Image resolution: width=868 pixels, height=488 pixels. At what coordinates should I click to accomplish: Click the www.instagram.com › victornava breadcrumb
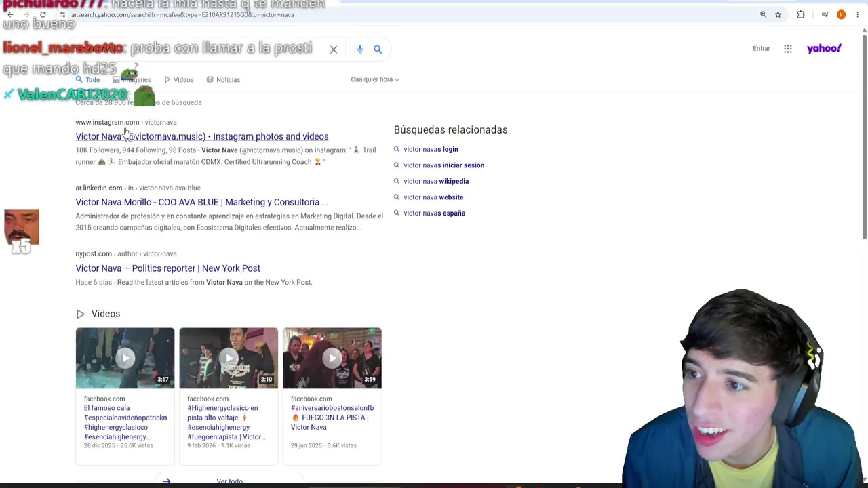tap(126, 122)
